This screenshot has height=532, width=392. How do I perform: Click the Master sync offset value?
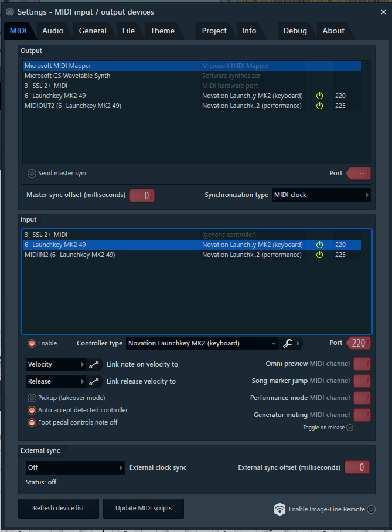point(142,195)
